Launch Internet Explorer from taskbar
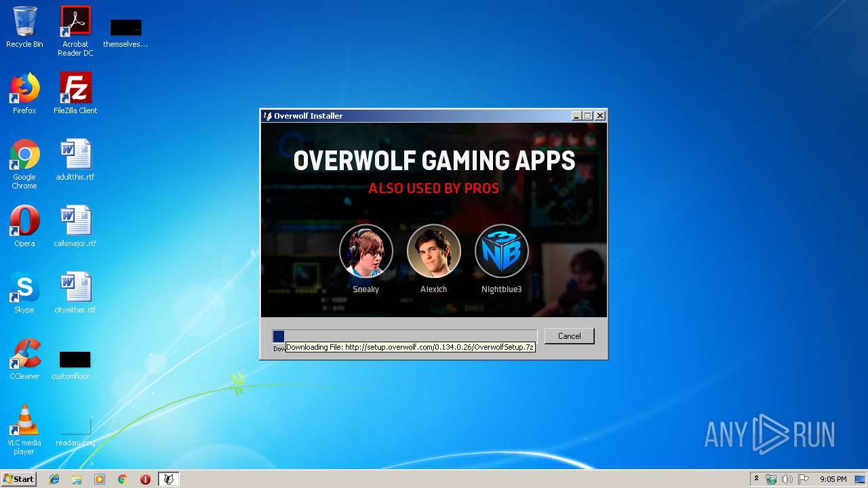The width and height of the screenshot is (868, 488). 54,479
